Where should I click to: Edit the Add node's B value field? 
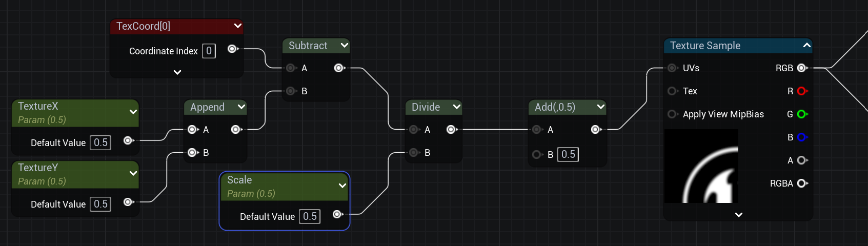coord(568,154)
